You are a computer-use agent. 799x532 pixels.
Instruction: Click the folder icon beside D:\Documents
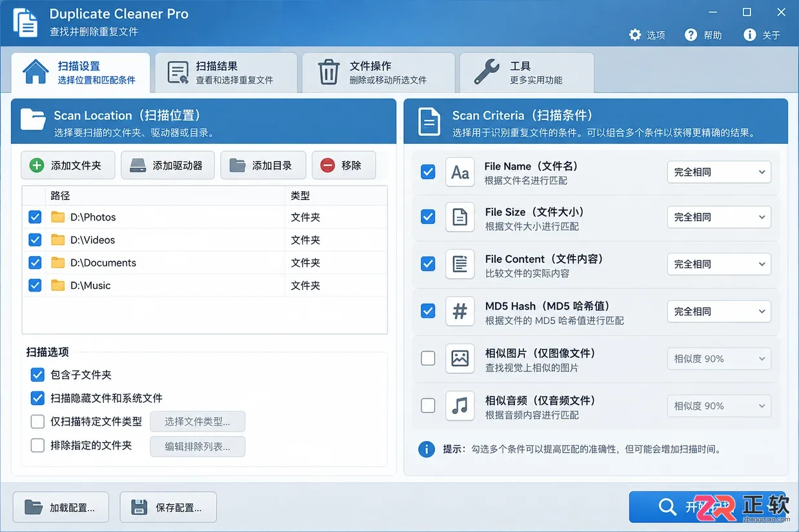click(x=58, y=262)
